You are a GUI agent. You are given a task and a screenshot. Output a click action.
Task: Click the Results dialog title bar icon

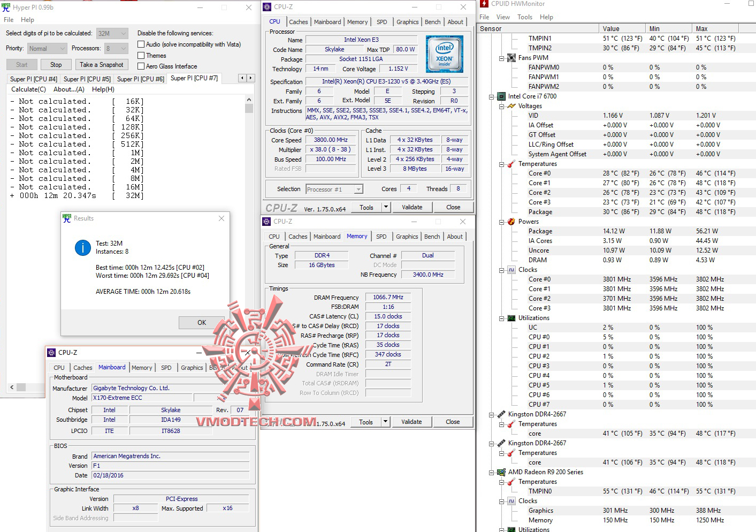[67, 218]
